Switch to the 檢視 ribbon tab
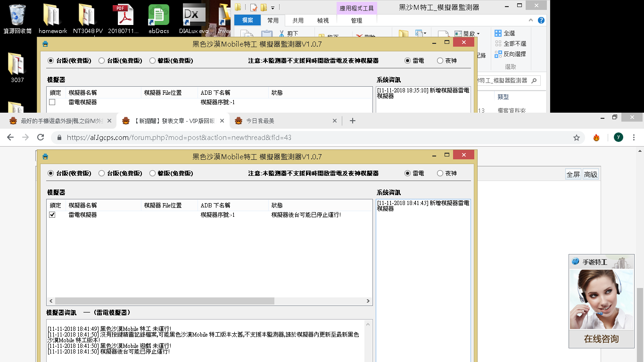Viewport: 644px width, 362px height. point(323,20)
